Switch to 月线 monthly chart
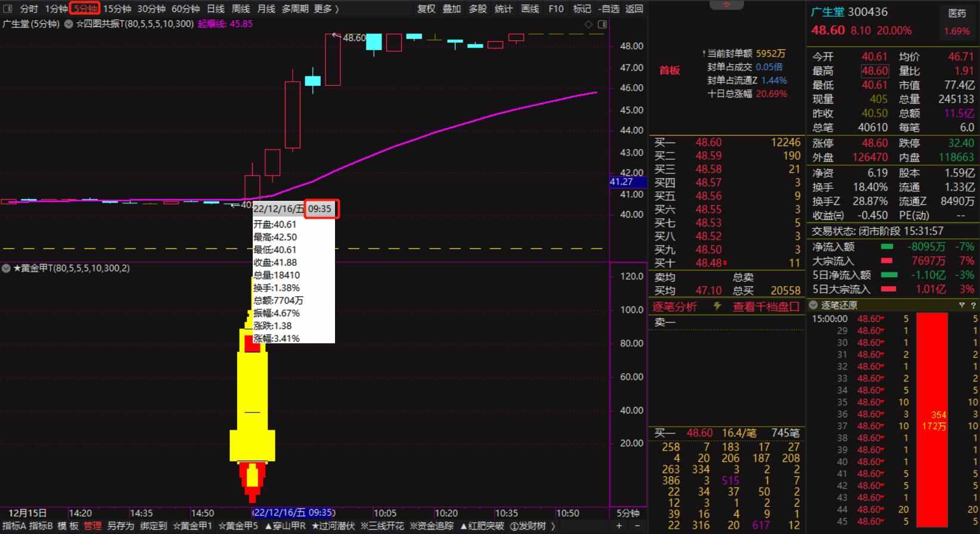This screenshot has height=534, width=980. coord(266,8)
